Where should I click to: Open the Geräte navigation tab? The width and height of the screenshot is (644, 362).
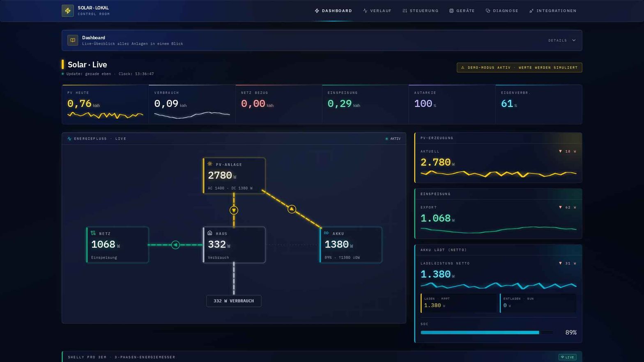[462, 11]
